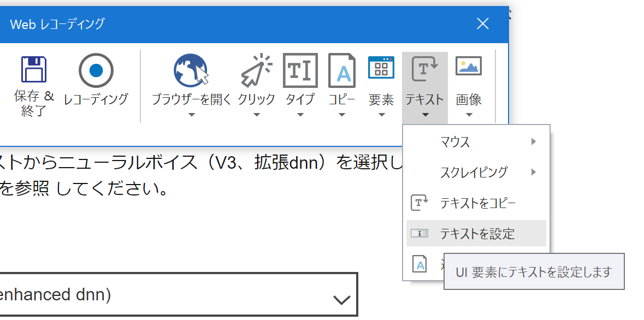Click the レコーディング label
The image size is (644, 320).
tap(96, 99)
